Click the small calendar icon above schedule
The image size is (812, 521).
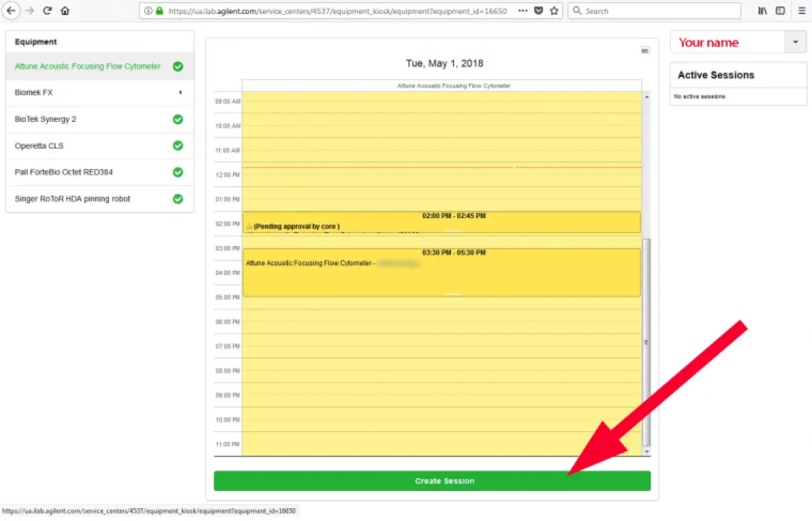645,50
